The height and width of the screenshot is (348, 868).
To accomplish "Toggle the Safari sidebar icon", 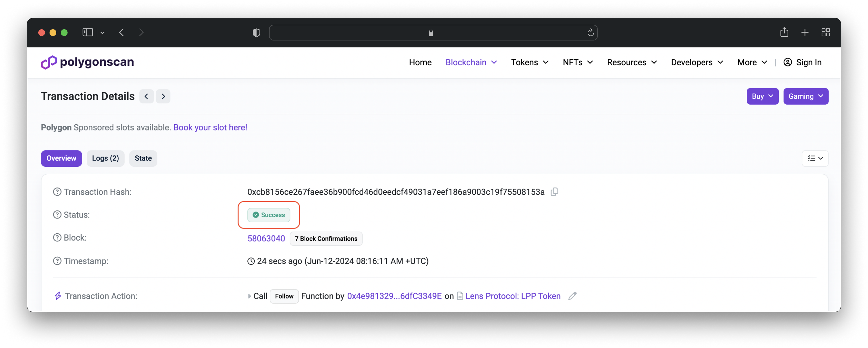I will [88, 32].
